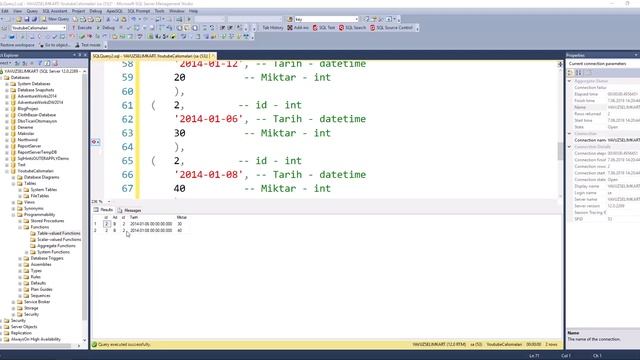Select the Views folder
The image size is (640, 360).
(x=29, y=202)
